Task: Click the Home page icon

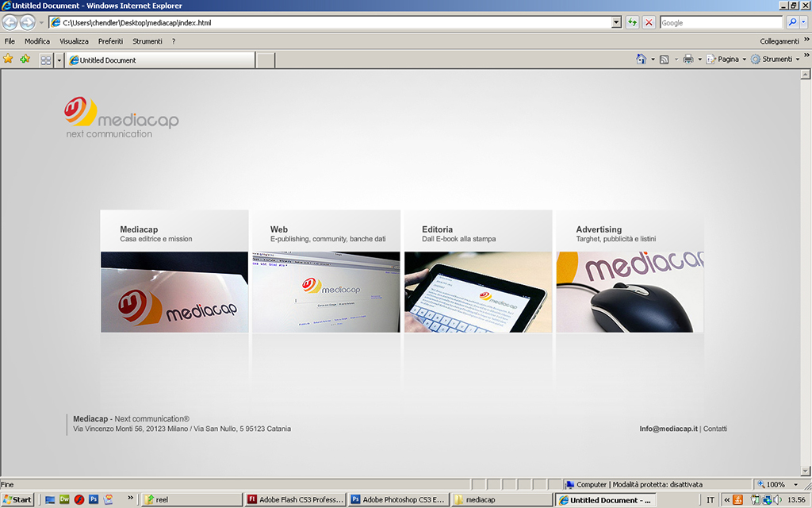Action: click(641, 59)
